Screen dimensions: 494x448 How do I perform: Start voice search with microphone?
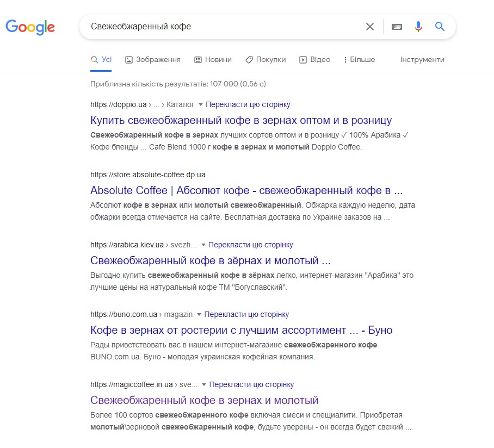418,27
